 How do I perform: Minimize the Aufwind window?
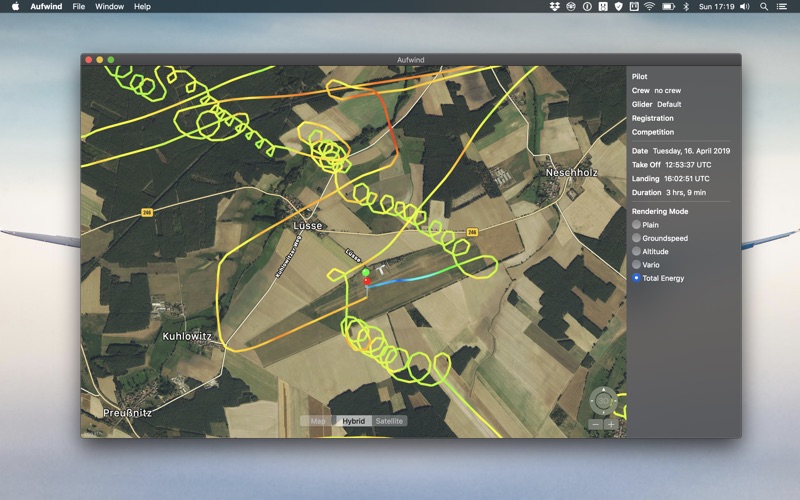[x=99, y=60]
